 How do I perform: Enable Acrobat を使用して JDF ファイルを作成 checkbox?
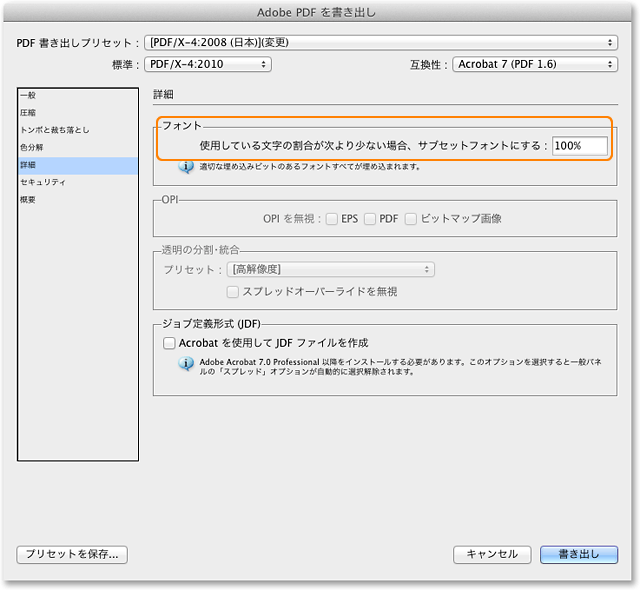click(x=169, y=343)
